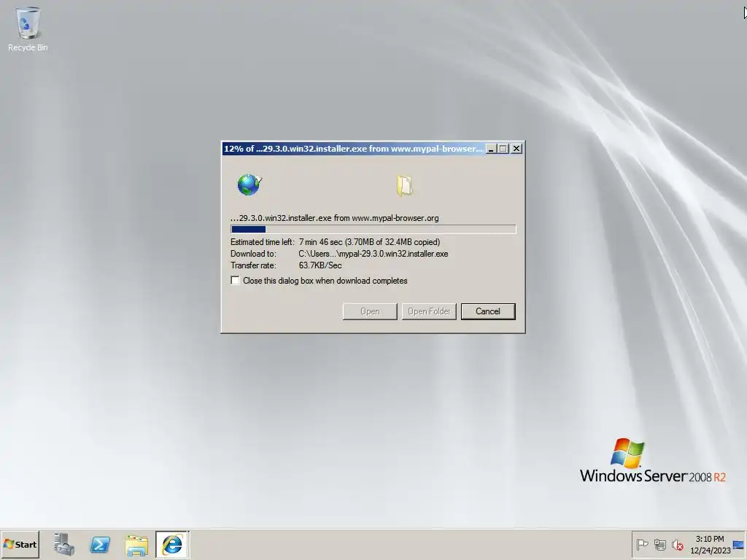The width and height of the screenshot is (747, 560).
Task: Click the download path C:\Users...\mypal installer
Action: 373,254
